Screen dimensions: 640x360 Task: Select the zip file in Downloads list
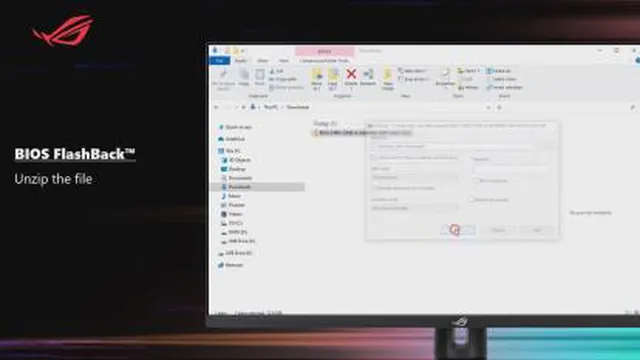click(x=362, y=133)
